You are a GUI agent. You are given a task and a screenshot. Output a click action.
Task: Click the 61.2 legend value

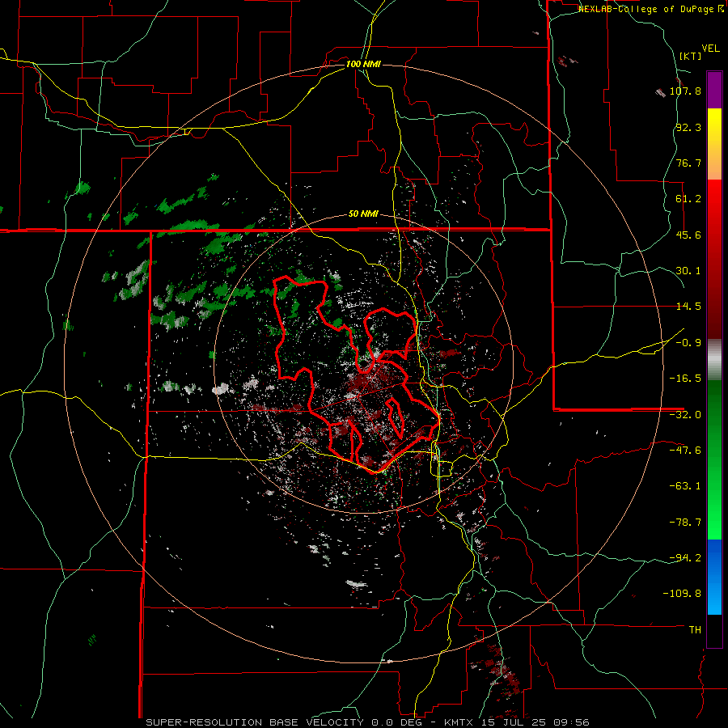(688, 199)
